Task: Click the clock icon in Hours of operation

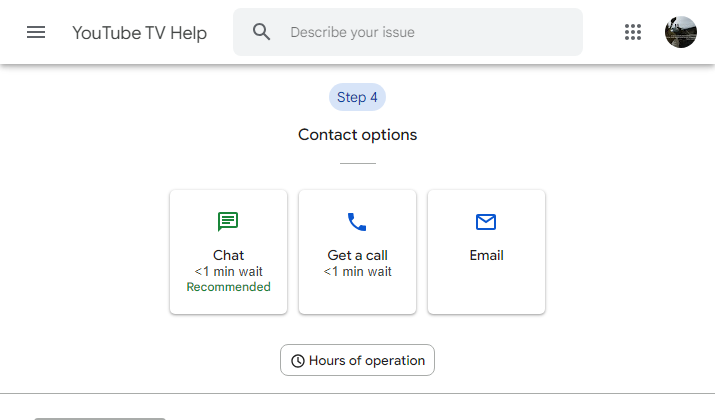Action: pos(298,361)
